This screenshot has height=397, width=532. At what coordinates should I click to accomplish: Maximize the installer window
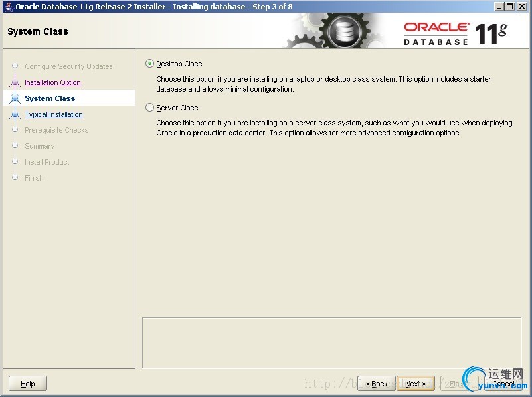tap(510, 7)
